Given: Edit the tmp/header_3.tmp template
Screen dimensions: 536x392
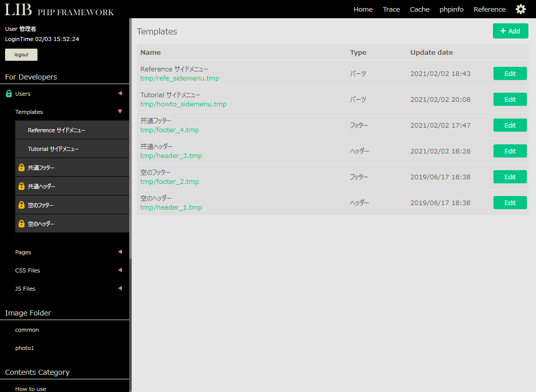Looking at the screenshot, I should [510, 151].
